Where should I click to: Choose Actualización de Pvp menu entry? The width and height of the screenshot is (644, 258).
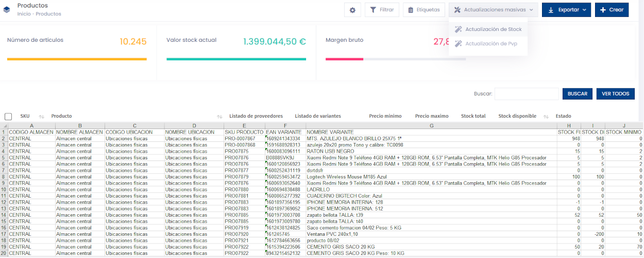pos(488,44)
